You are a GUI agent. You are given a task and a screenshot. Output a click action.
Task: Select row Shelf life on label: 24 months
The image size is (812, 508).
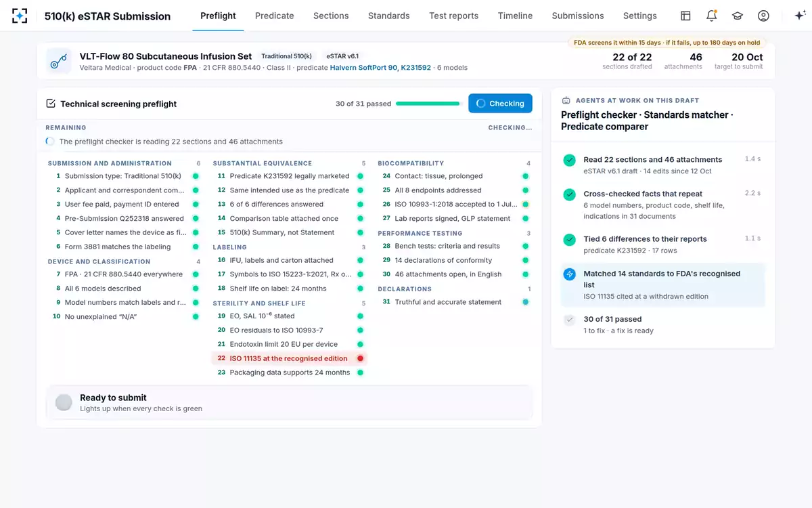(290, 289)
